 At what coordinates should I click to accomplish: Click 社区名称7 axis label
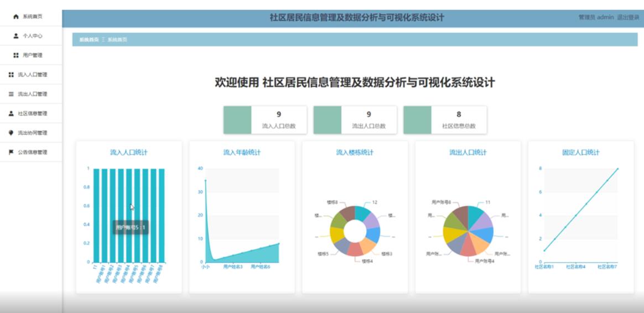coord(607,267)
